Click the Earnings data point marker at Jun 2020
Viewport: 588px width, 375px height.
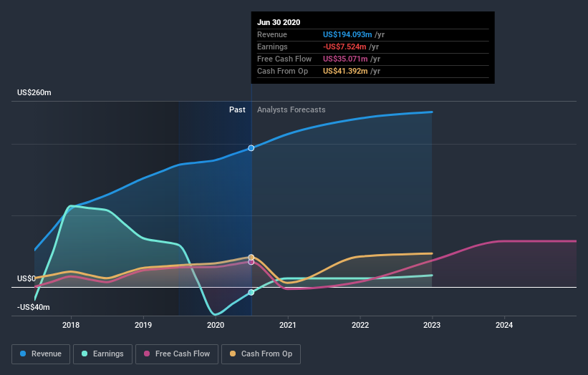(251, 292)
